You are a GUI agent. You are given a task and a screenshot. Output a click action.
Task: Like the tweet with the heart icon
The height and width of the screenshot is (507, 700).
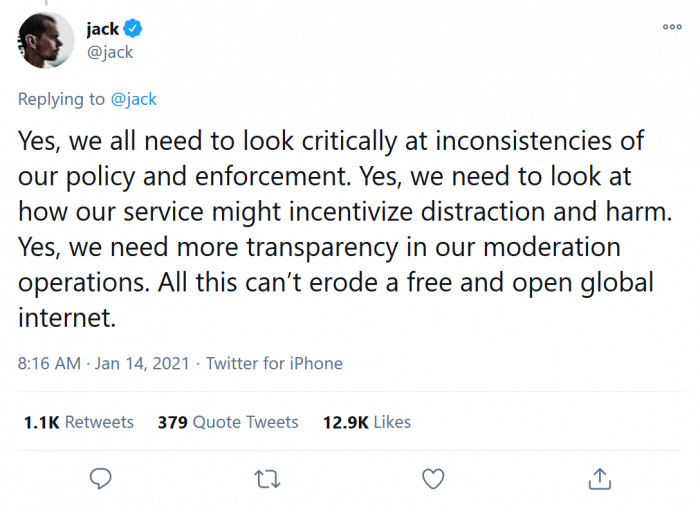coord(433,479)
